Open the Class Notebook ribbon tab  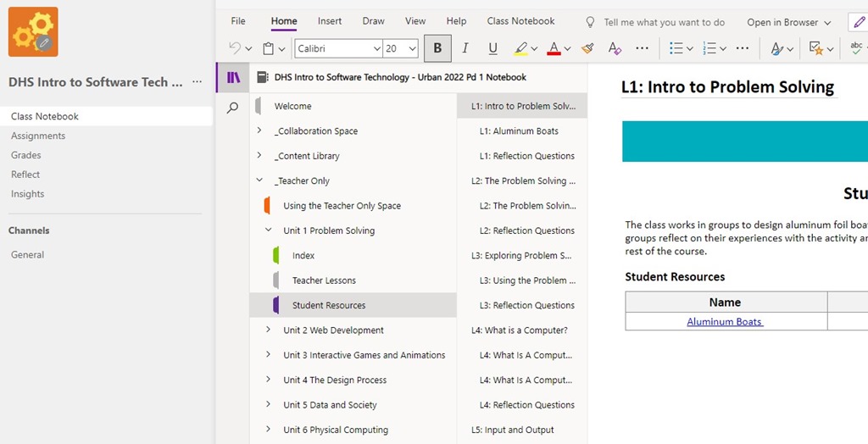[x=520, y=21]
